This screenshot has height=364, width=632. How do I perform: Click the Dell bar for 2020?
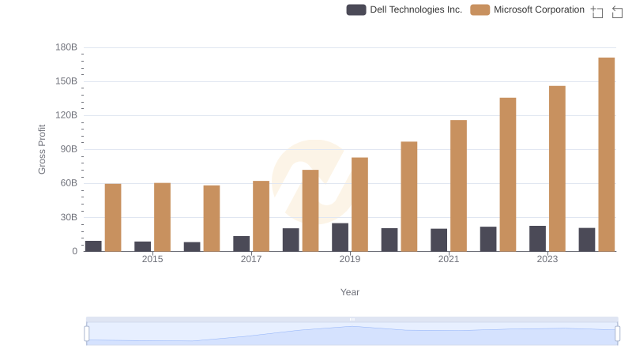coord(389,240)
